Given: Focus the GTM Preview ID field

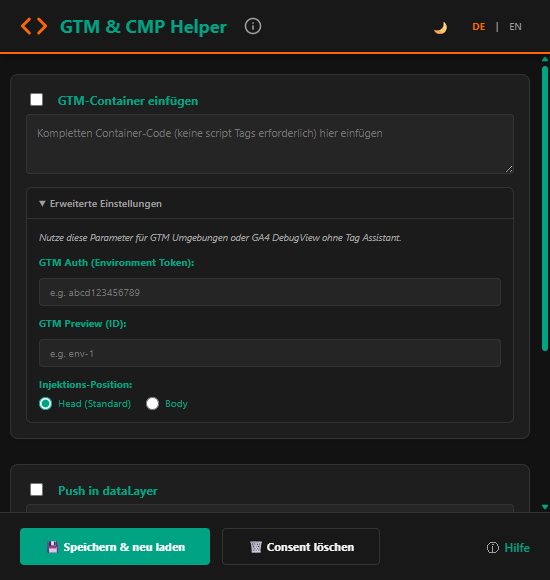Looking at the screenshot, I should pos(270,353).
